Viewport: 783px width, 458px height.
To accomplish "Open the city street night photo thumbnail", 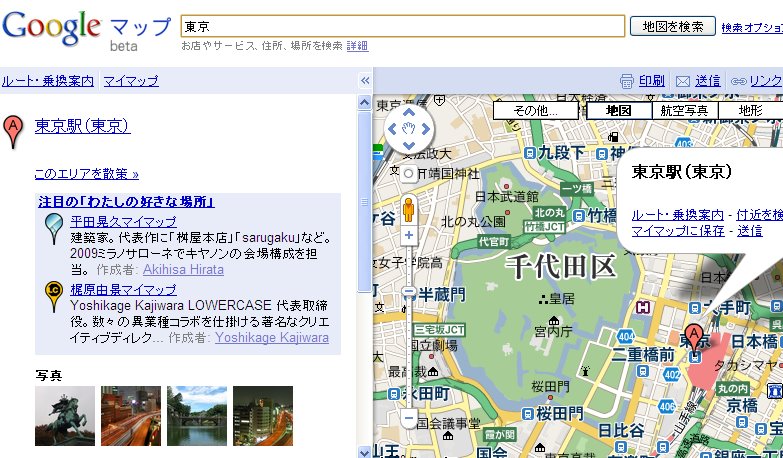I will [131, 416].
